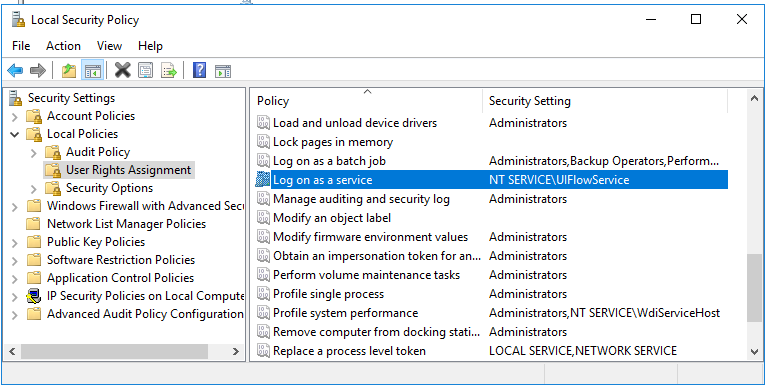
Task: Expand Advanced Audit Policy Configuration node
Action: (15, 315)
